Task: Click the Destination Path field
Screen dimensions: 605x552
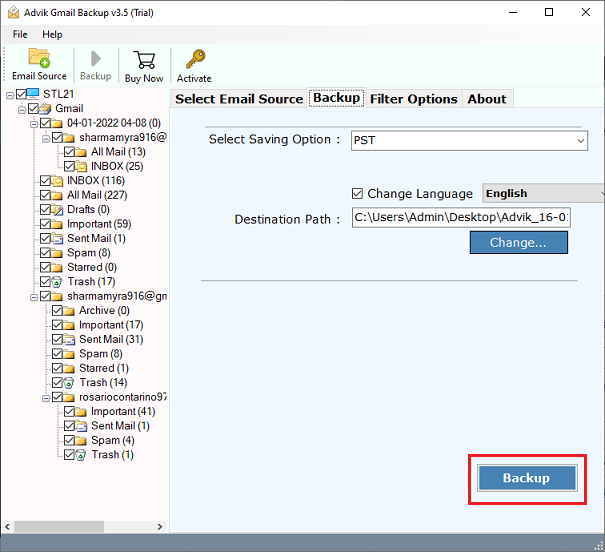Action: 461,218
